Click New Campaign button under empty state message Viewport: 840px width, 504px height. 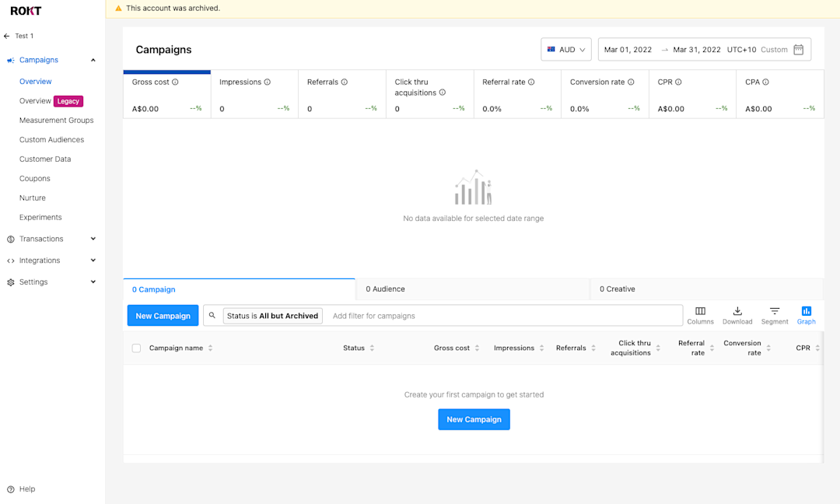click(x=474, y=419)
